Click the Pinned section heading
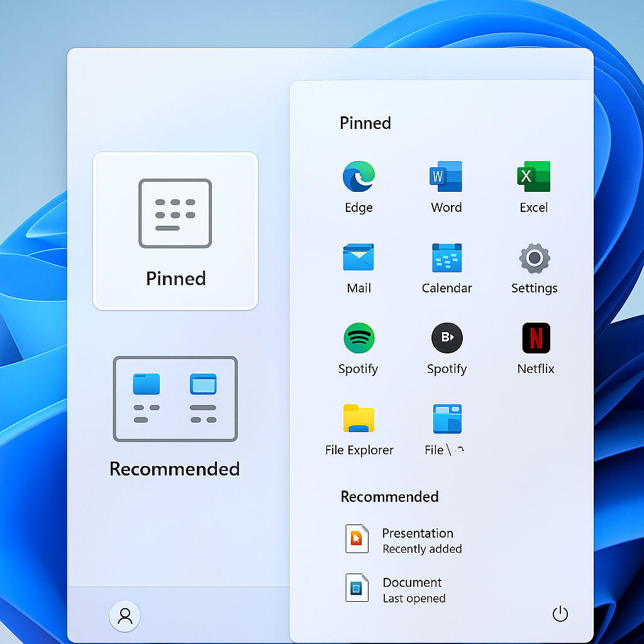Screen dimensions: 644x644 (x=365, y=123)
